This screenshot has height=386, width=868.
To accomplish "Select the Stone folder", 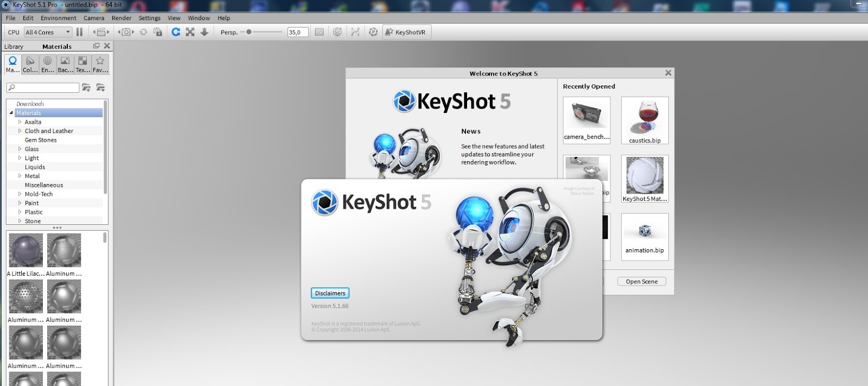I will 33,221.
